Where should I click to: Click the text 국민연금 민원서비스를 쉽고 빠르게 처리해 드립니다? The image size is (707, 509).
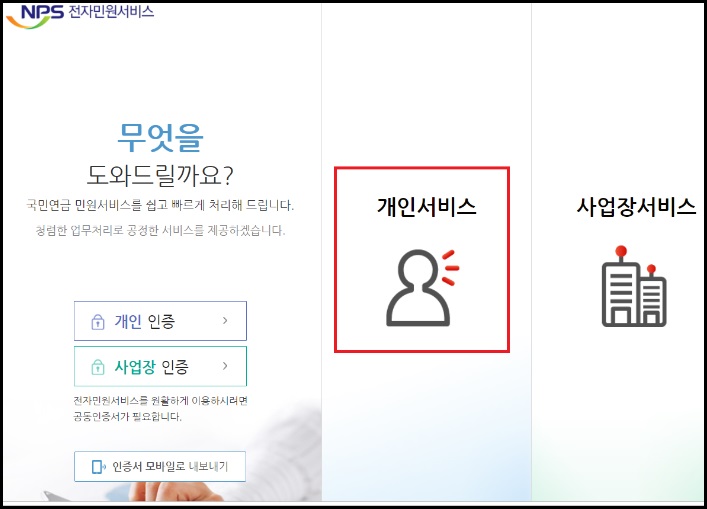coord(160,206)
